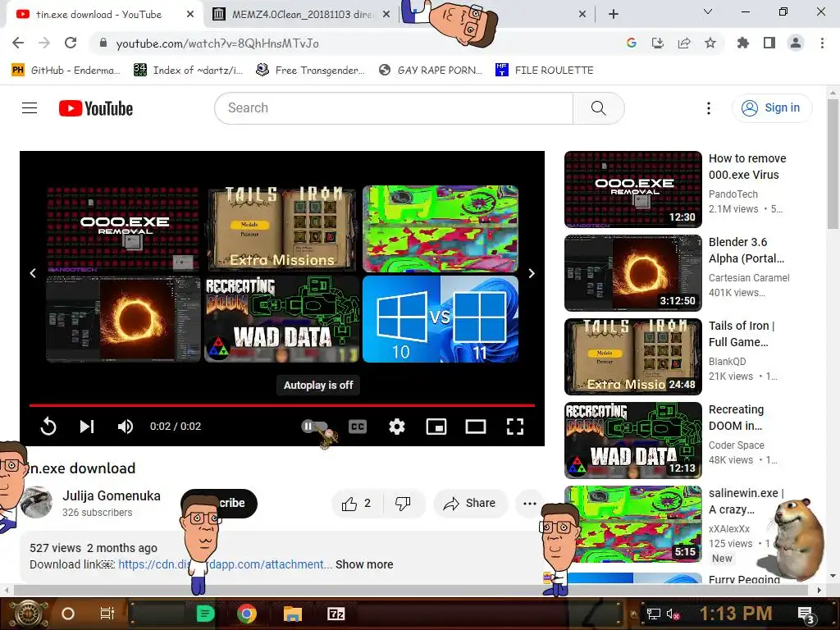
Task: Open Recreating DOOM sidebar video title
Action: (736, 418)
